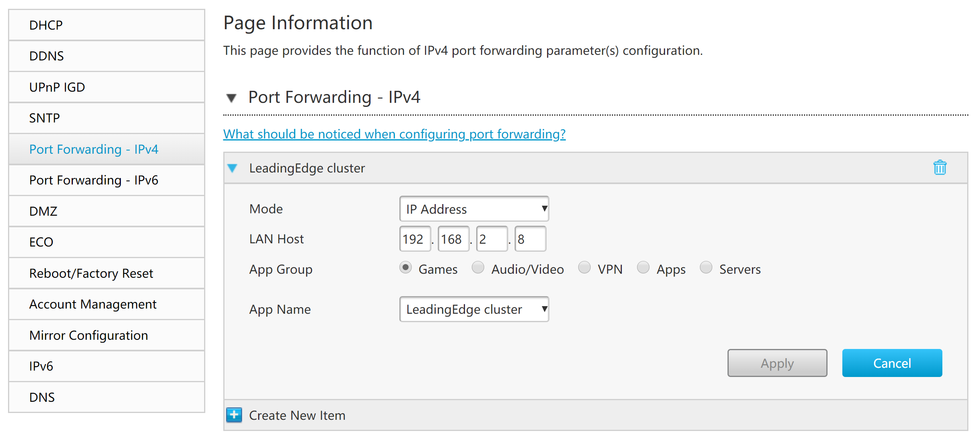
Task: Select Port Forwarding - IPv4 in sidebar
Action: coord(106,149)
